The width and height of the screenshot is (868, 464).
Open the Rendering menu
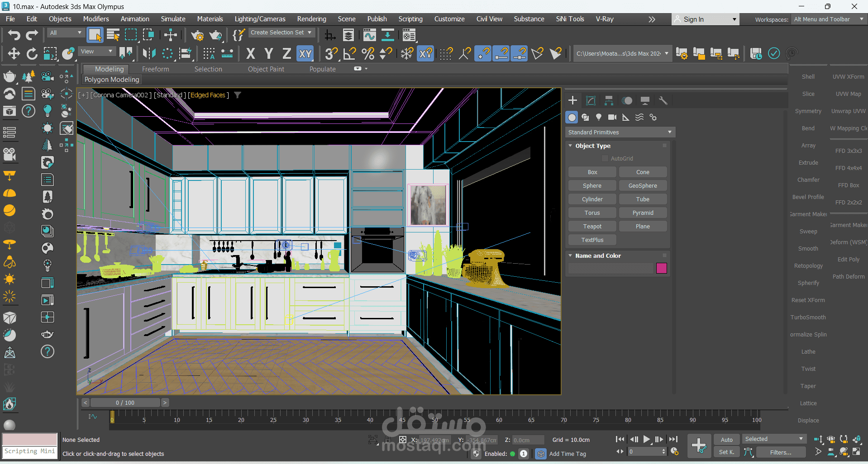311,19
